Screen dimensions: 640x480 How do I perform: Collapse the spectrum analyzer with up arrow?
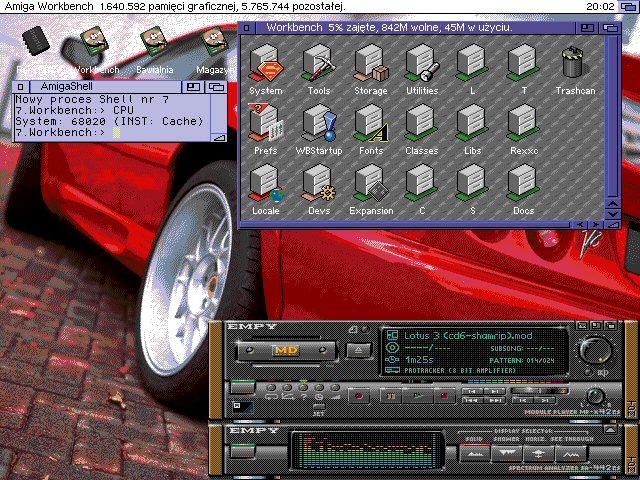tap(610, 430)
